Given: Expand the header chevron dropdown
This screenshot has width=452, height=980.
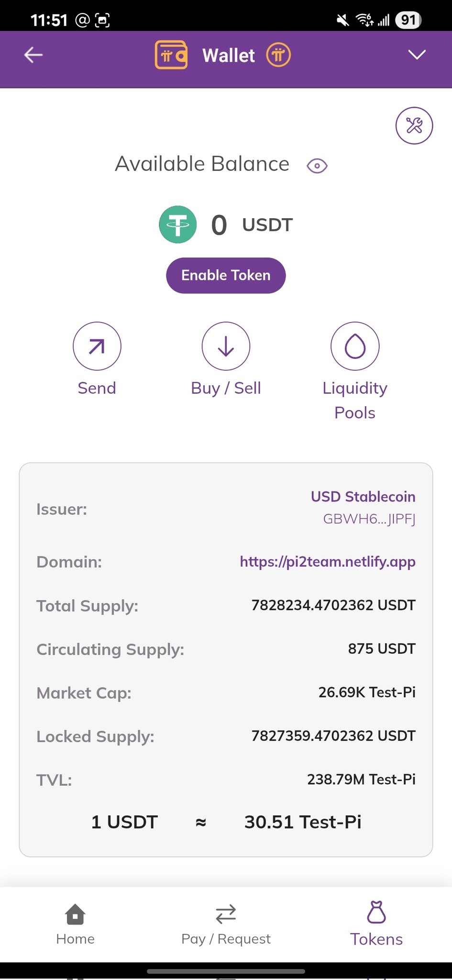Looking at the screenshot, I should click(x=417, y=55).
